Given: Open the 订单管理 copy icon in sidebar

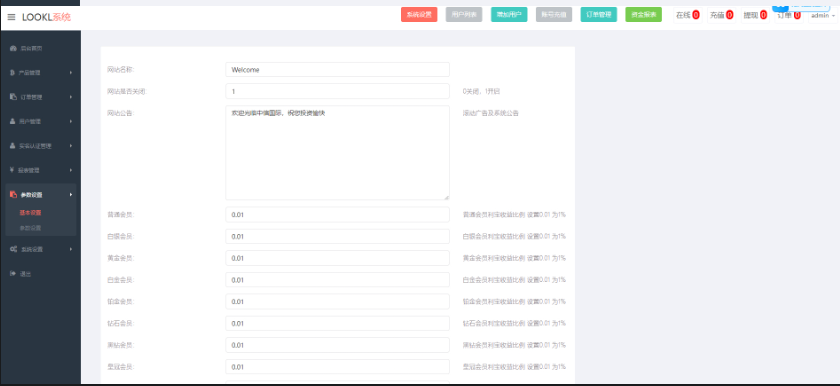Looking at the screenshot, I should pyautogui.click(x=13, y=97).
